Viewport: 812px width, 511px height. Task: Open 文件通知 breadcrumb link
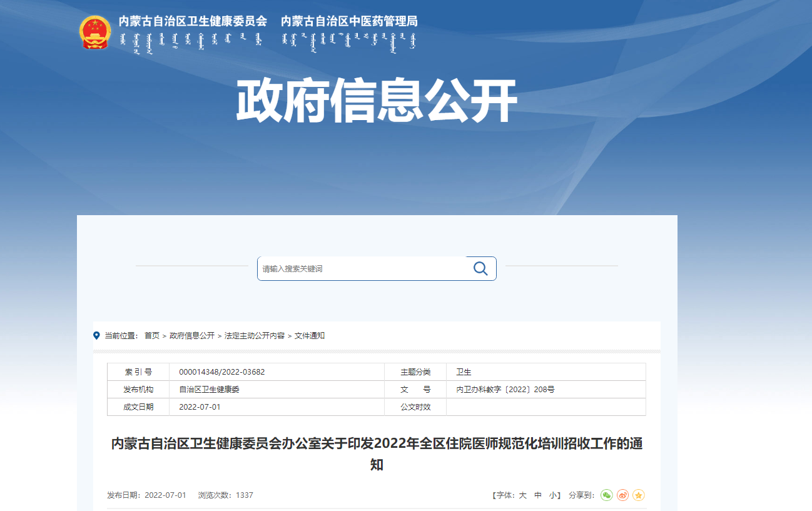[310, 336]
